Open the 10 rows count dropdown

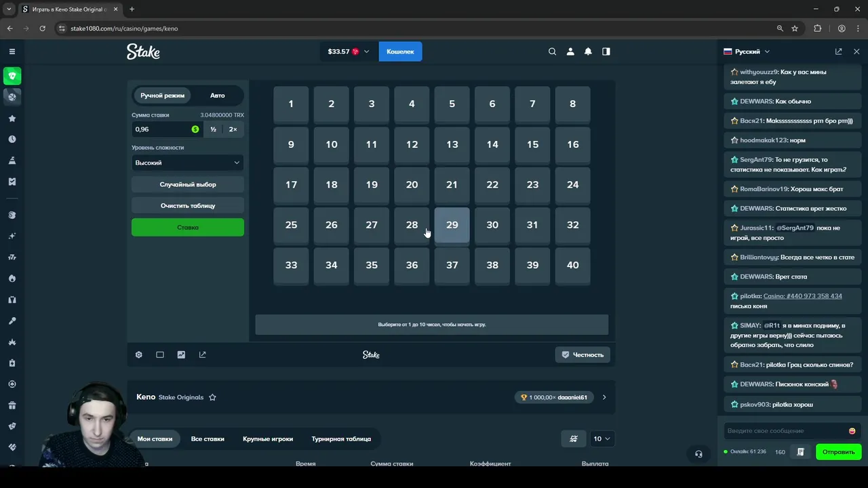coord(601,439)
